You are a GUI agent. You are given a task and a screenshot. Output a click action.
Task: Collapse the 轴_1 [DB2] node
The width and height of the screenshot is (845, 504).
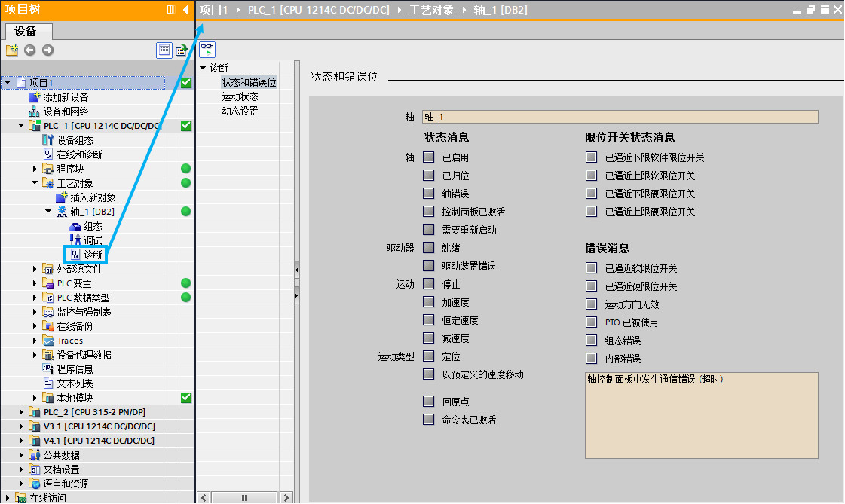tap(48, 211)
